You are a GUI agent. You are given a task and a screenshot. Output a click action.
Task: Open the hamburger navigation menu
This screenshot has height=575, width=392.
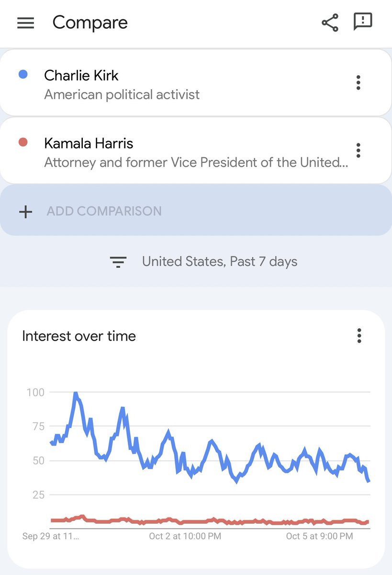coord(25,23)
